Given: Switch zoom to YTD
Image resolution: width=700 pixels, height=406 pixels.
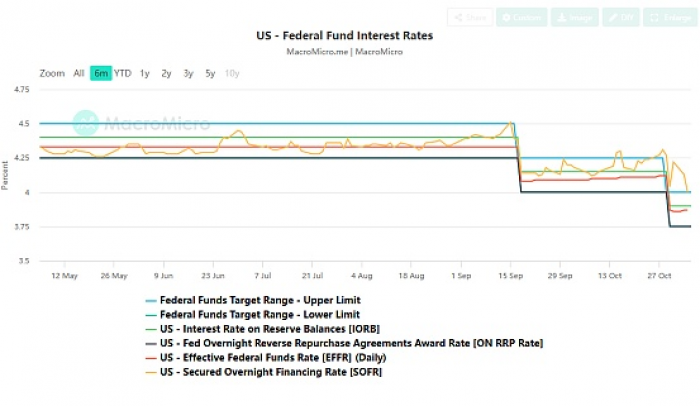Looking at the screenshot, I should click(122, 73).
